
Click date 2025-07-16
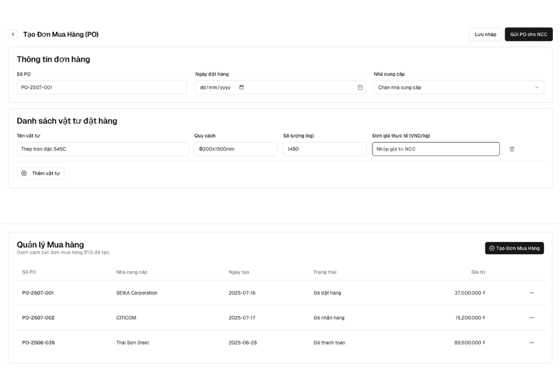[x=242, y=293]
